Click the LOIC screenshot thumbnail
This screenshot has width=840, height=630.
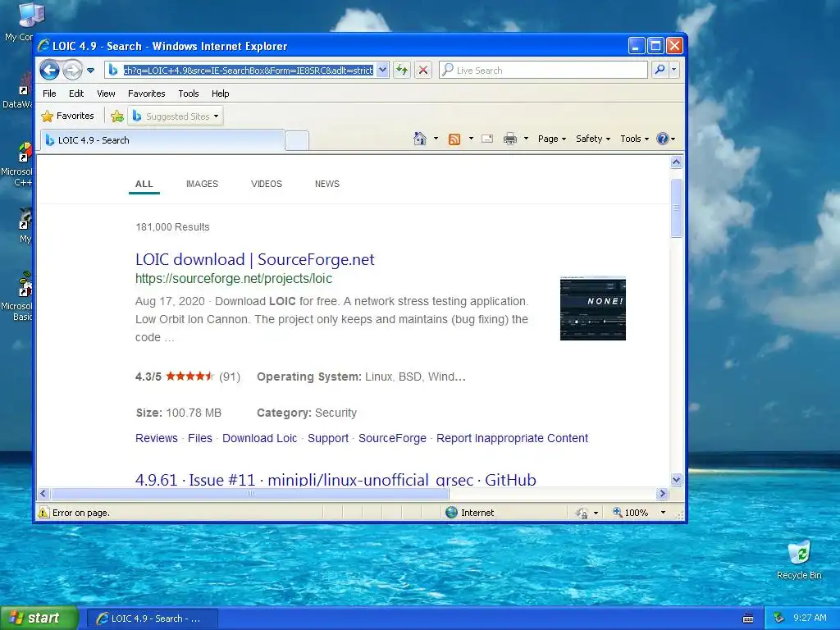592,308
